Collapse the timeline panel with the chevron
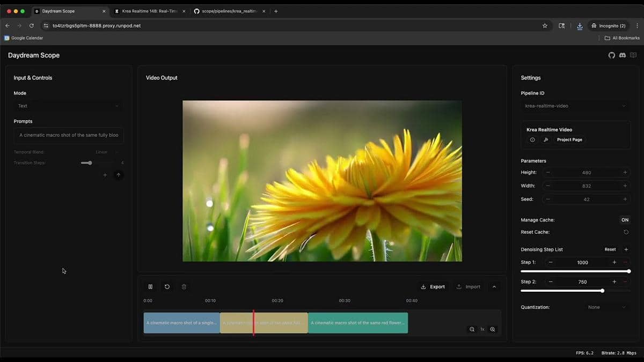Image resolution: width=644 pixels, height=362 pixels. pos(494,286)
